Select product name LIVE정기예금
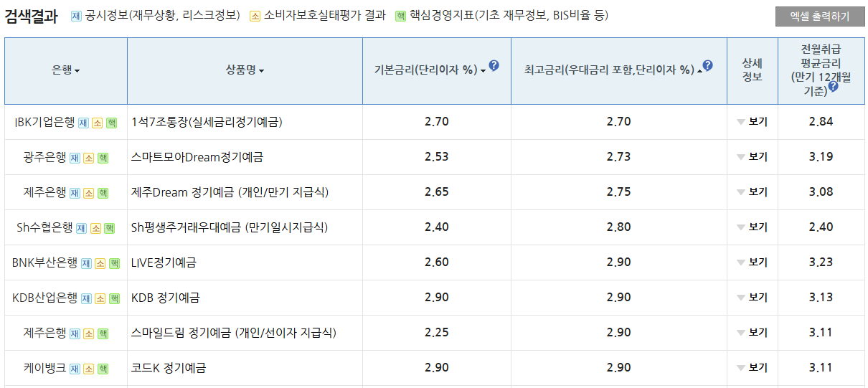The image size is (868, 388). coord(164,262)
